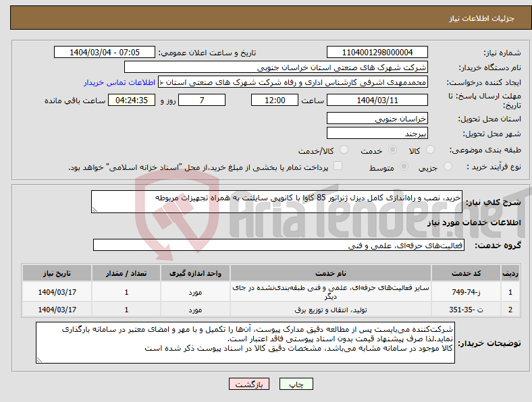The width and height of the screenshot is (532, 402).
Task: Click the row 1 date 1404/03/17 cell
Action: pyautogui.click(x=57, y=292)
